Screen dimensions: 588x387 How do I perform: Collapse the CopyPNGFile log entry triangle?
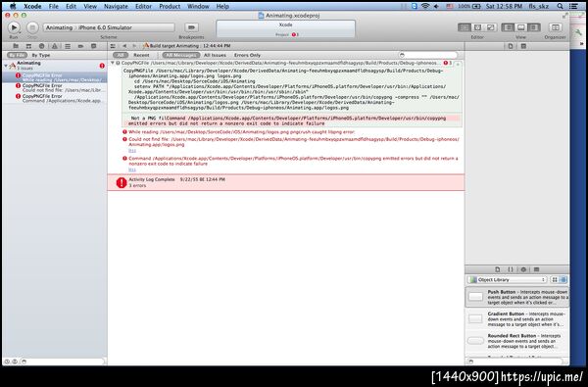(112, 63)
